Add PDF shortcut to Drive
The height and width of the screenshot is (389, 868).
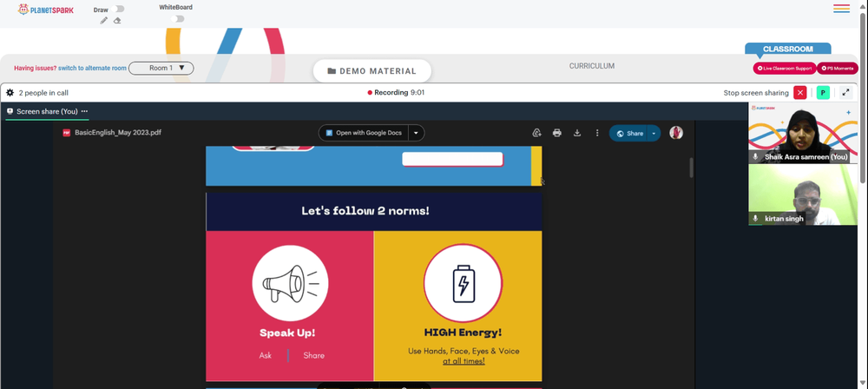pyautogui.click(x=536, y=133)
